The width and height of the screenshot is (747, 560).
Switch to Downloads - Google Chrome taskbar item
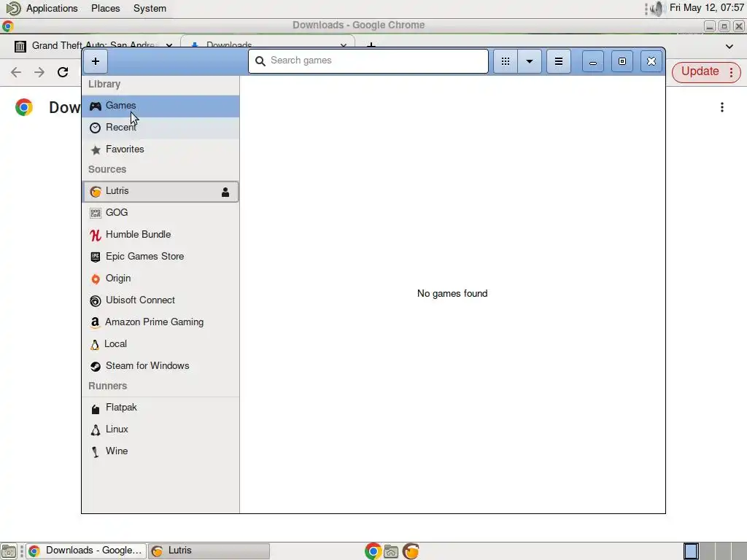86,551
